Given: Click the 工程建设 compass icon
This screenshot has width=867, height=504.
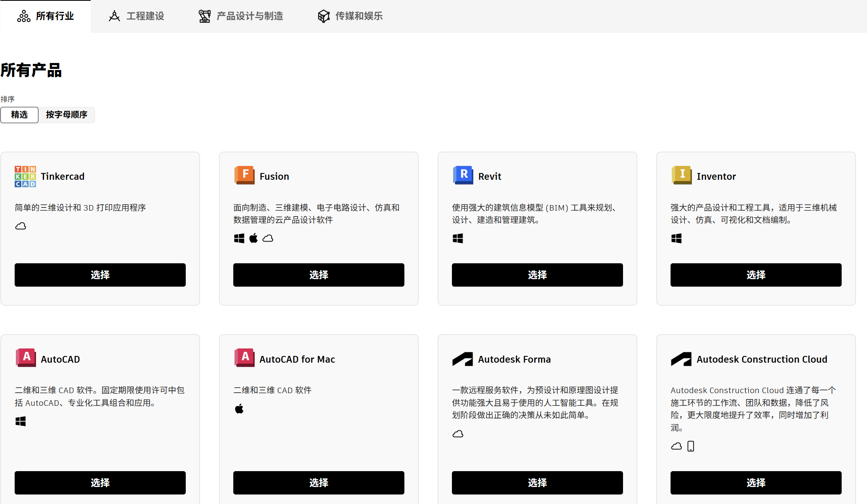Looking at the screenshot, I should click(x=114, y=16).
